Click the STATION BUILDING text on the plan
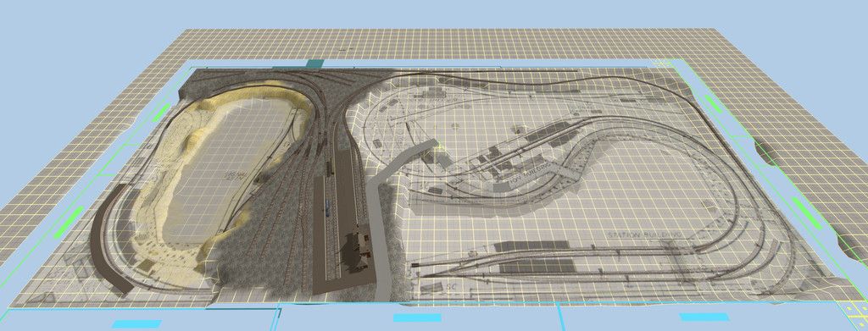Viewport: 868px width, 331px height. (644, 235)
